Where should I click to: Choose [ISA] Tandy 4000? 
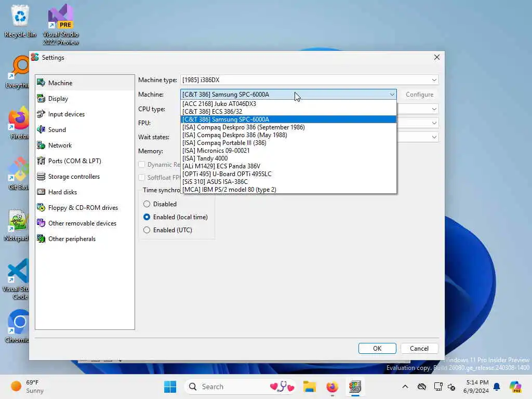coord(288,158)
